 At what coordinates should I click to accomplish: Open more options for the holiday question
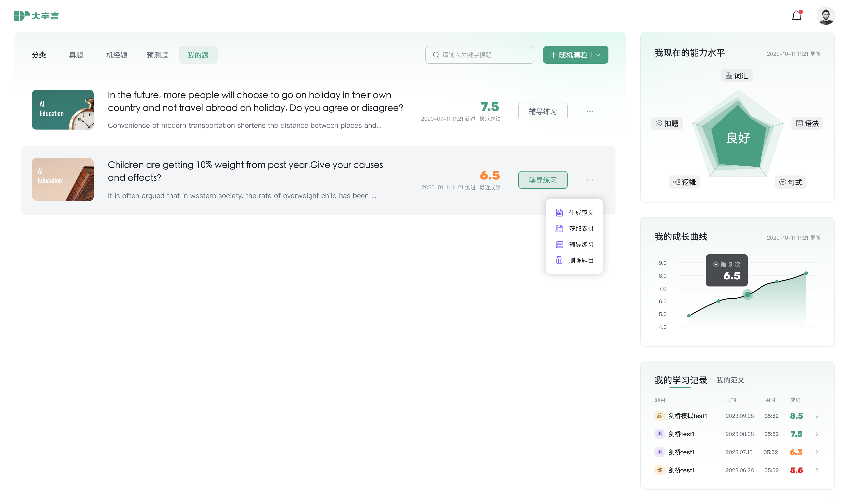coord(590,111)
